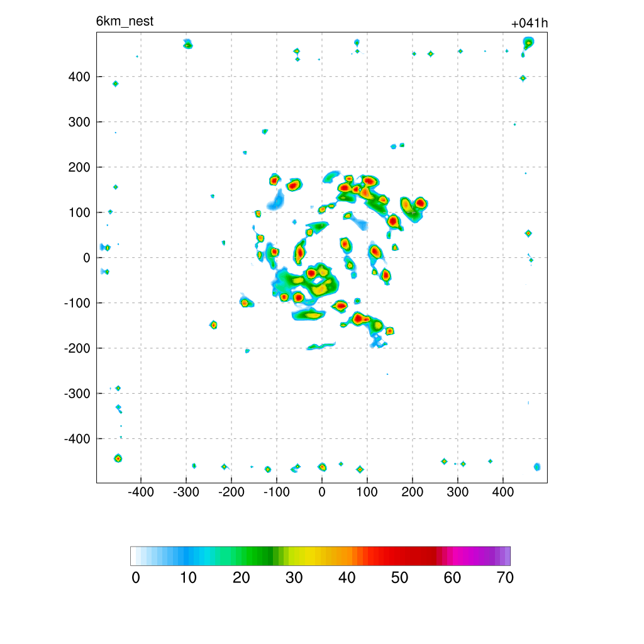Click the x-axis tick label -400
Viewport: 644px width, 644px height.
(141, 492)
